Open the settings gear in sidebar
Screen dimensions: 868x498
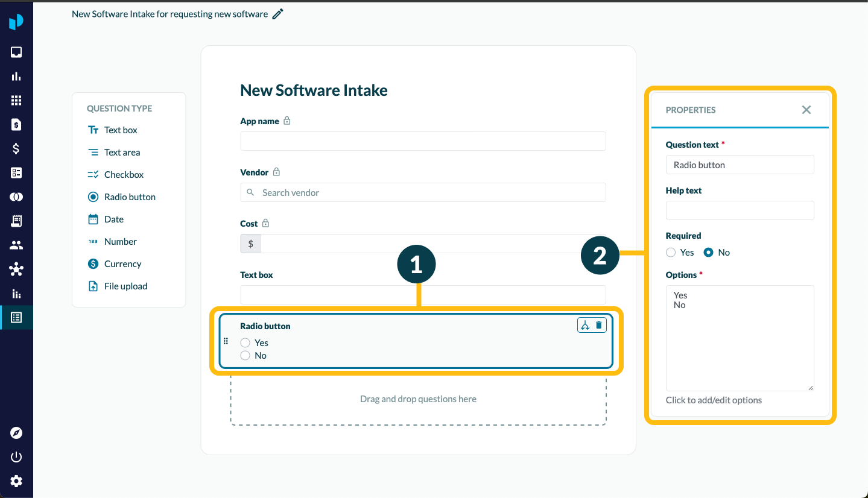pyautogui.click(x=16, y=481)
